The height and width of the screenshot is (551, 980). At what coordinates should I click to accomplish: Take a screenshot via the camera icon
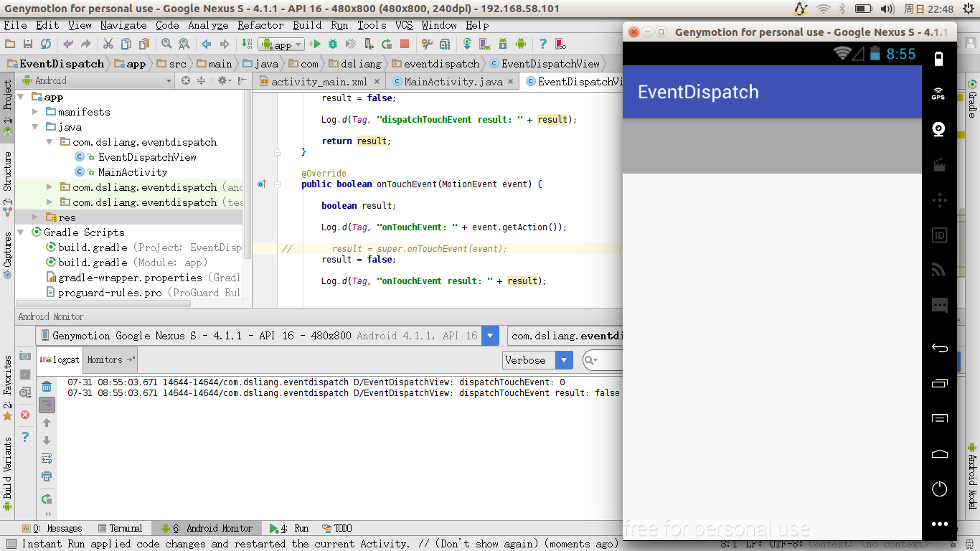(25, 357)
